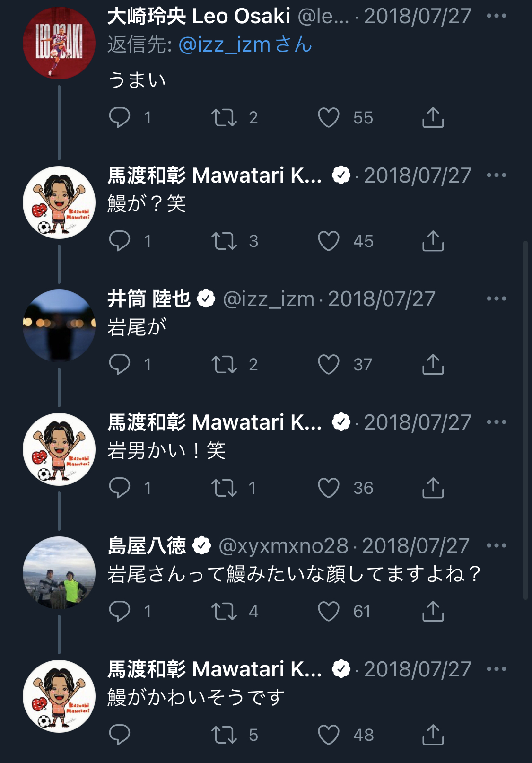Retweet 島屋八徳's tweet with 4 retweets

[x=224, y=612]
